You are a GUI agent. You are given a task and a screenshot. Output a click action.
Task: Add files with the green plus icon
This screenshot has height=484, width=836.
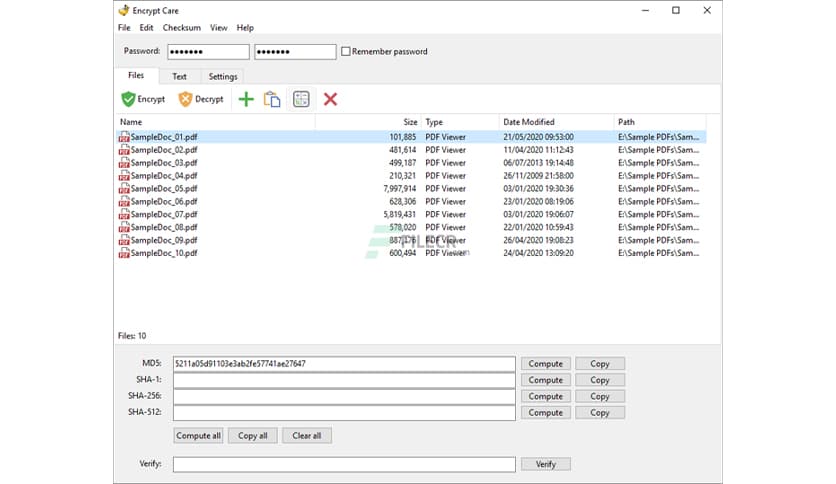tap(246, 99)
